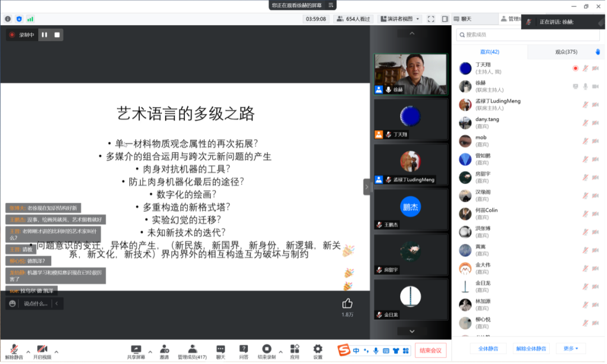Image resolution: width=607 pixels, height=364 pixels.
Task: Open the 共享屏幕 screen share tool
Action: (135, 350)
